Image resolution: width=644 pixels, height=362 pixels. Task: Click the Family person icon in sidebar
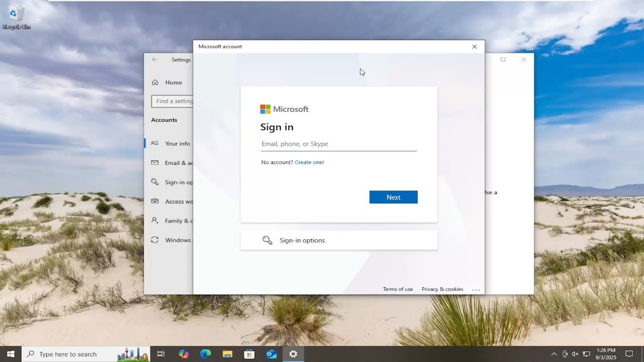[x=155, y=221]
